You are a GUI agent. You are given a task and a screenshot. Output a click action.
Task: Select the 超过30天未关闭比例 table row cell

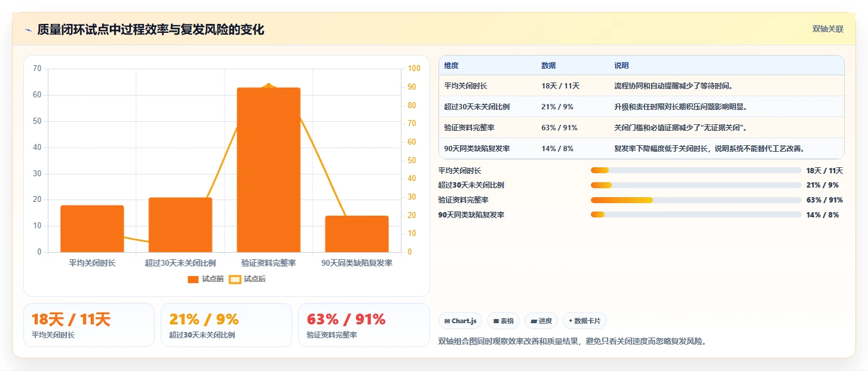[477, 107]
